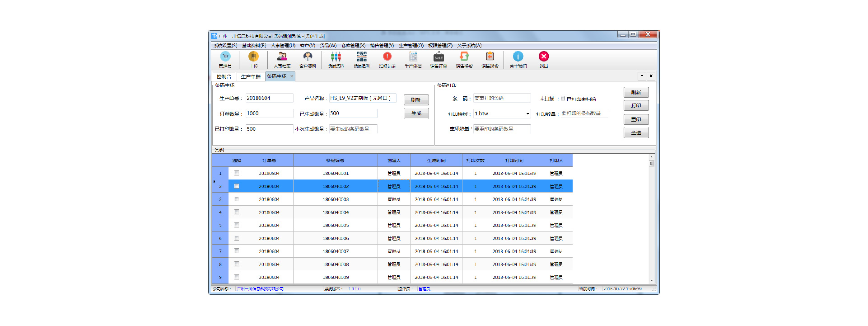
Task: Click the 生成 generate button
Action: tap(416, 113)
